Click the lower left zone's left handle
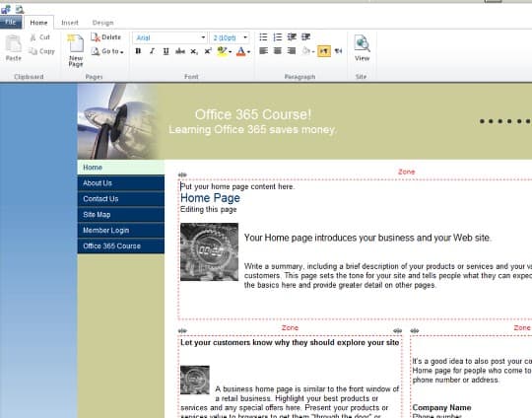This screenshot has width=532, height=418. 182,330
